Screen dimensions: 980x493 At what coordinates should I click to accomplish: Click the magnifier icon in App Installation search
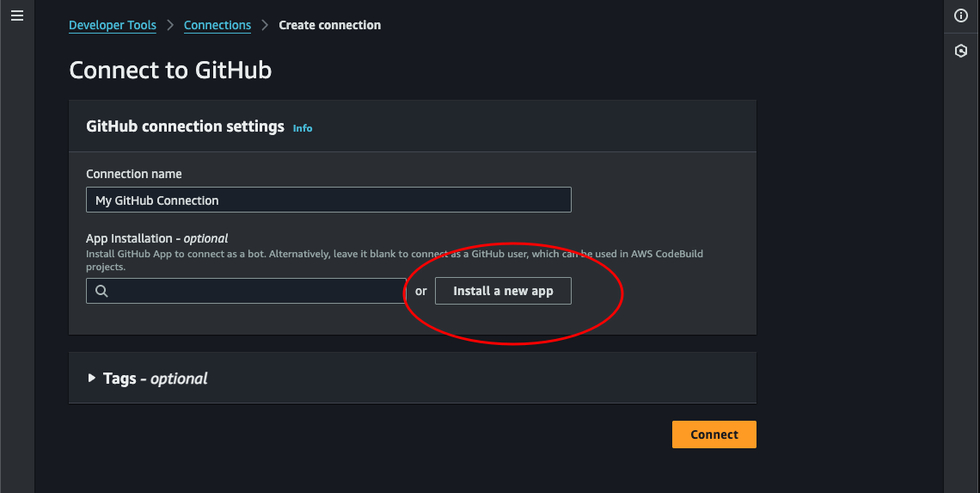tap(101, 291)
